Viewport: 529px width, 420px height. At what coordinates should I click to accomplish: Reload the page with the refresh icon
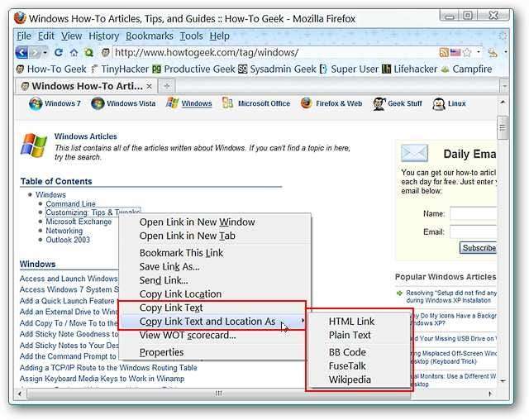pos(59,52)
